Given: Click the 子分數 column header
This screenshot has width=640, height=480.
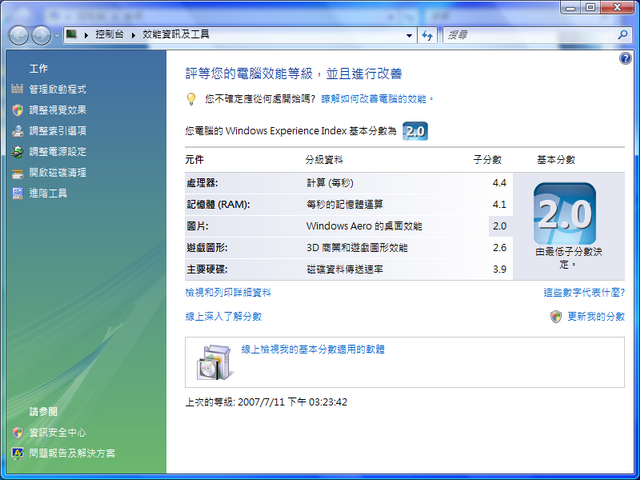Looking at the screenshot, I should point(487,160).
